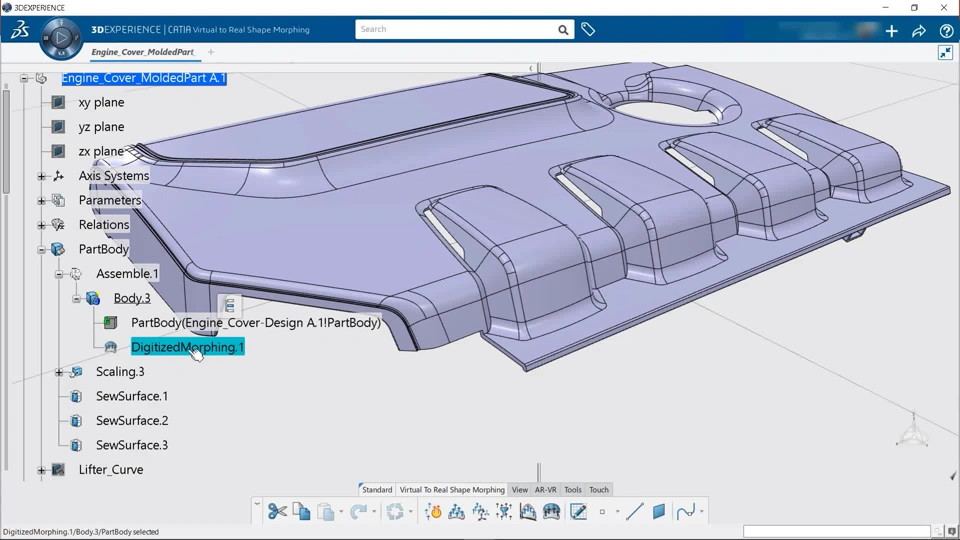Screen dimensions: 960x540
Task: Collapse the Engine_Cover_MoldedPart A.1 root node
Action: coord(23,78)
